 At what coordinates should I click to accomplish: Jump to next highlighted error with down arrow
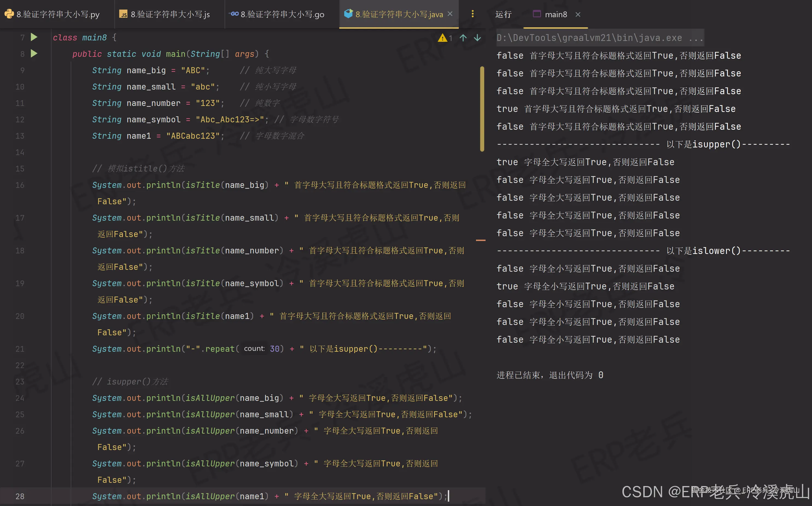[477, 38]
